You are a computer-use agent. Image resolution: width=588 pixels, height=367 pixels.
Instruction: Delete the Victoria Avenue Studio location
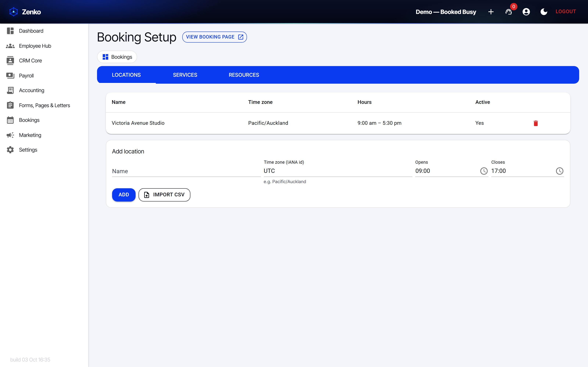point(535,123)
